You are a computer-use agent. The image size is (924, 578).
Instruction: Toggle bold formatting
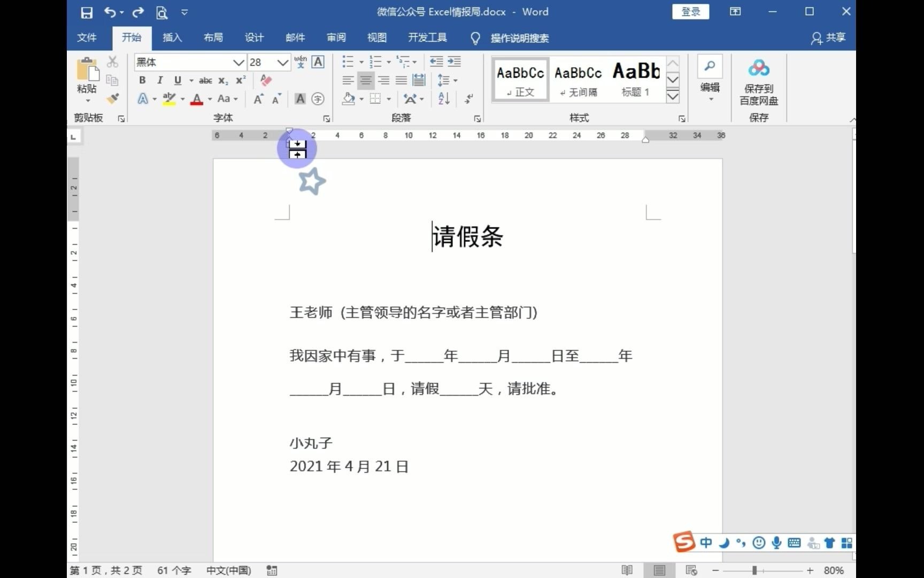coord(142,80)
